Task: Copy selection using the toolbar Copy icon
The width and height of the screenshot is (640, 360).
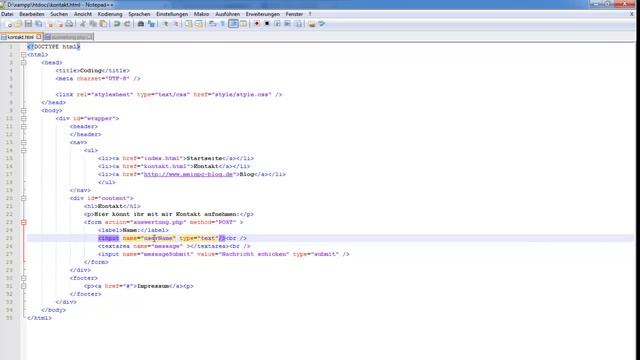Action: pos(93,24)
